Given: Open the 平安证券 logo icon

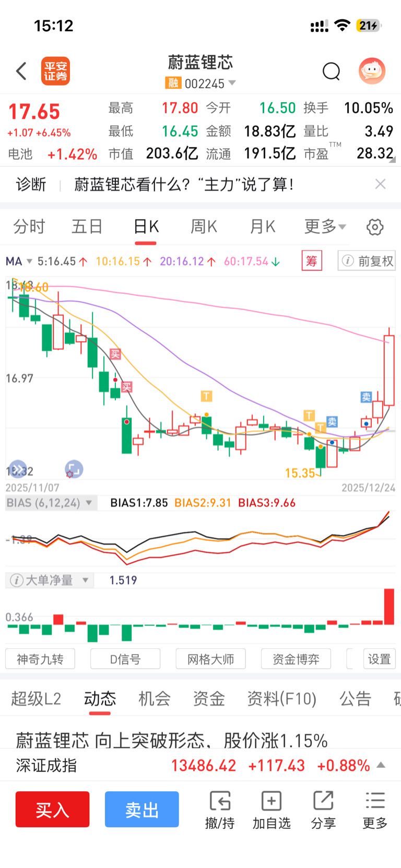Looking at the screenshot, I should tap(55, 71).
